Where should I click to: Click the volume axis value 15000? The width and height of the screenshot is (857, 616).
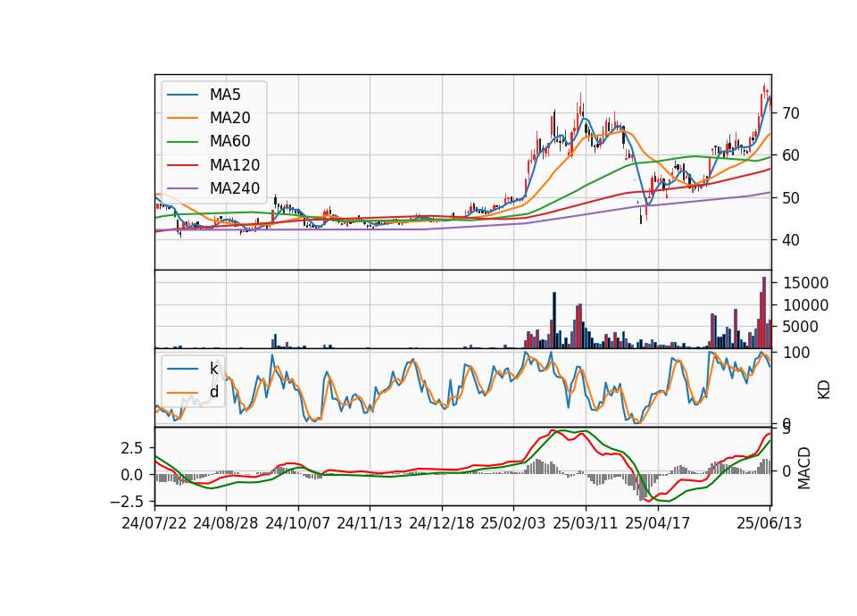point(805,283)
